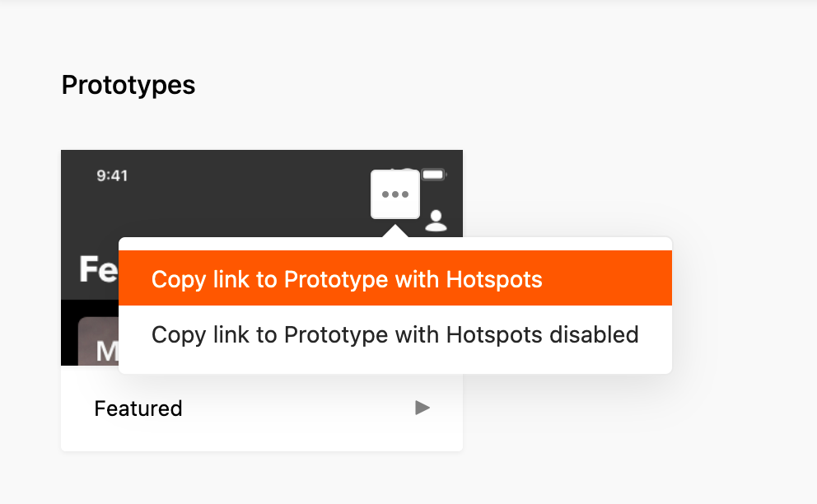
Task: Click the popover pointer arrow below the dots button
Action: pos(396,230)
